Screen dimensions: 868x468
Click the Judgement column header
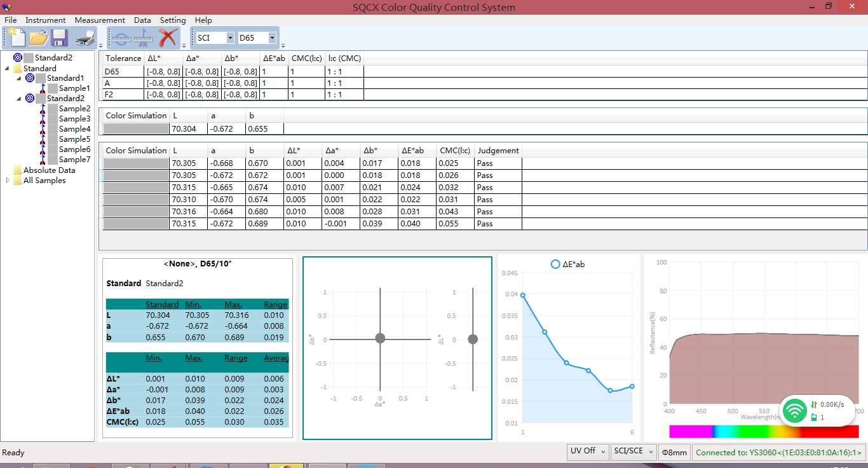pyautogui.click(x=498, y=151)
